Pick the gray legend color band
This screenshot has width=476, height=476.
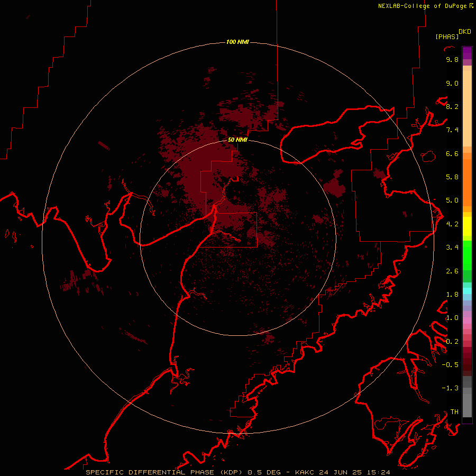pos(467,402)
